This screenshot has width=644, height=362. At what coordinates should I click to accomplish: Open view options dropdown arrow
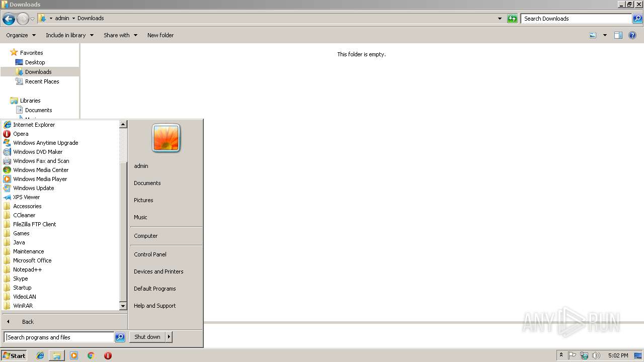click(605, 35)
